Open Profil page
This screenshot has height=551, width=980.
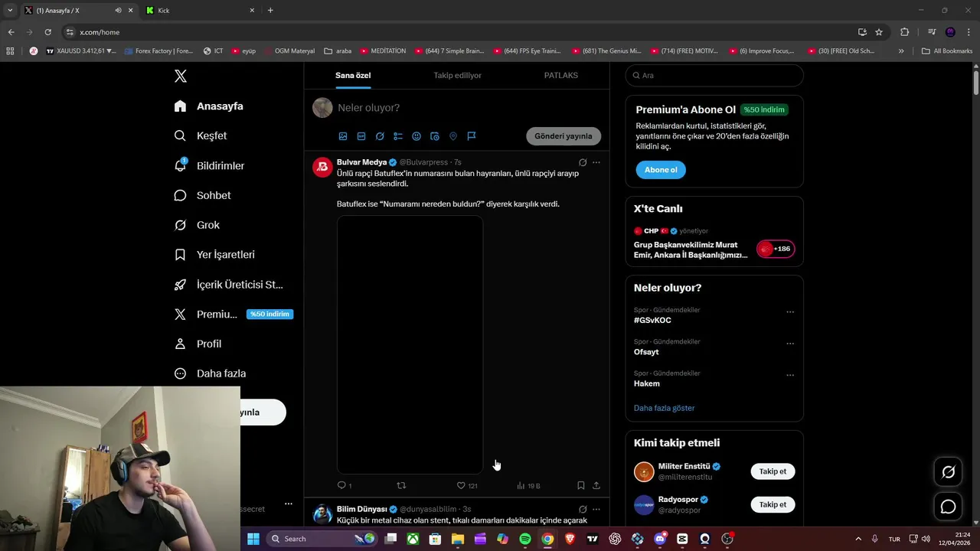click(x=198, y=344)
